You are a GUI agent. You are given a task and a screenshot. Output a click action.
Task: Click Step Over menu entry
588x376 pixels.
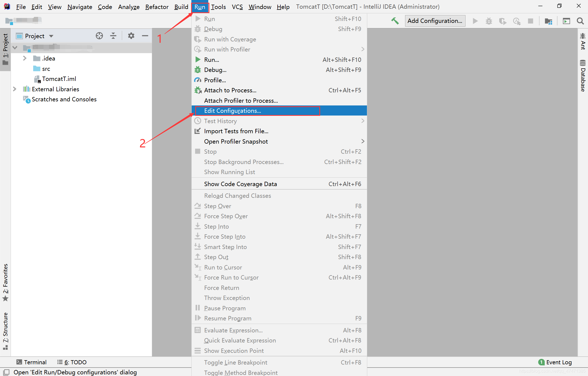279,206
